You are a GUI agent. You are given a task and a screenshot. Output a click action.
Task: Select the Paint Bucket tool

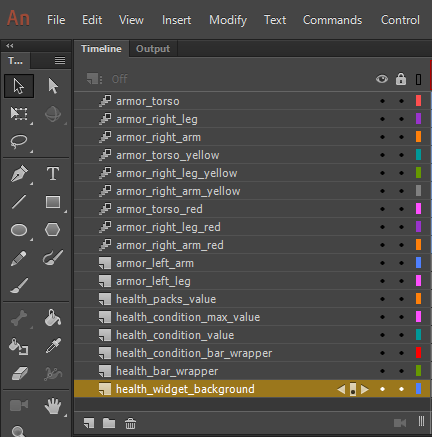click(x=53, y=318)
